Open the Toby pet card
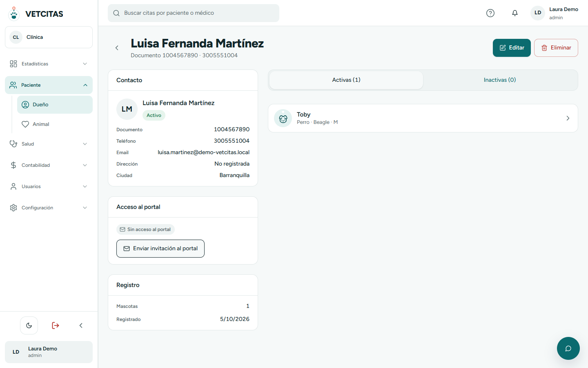Viewport: 588px width, 368px height. [x=423, y=118]
